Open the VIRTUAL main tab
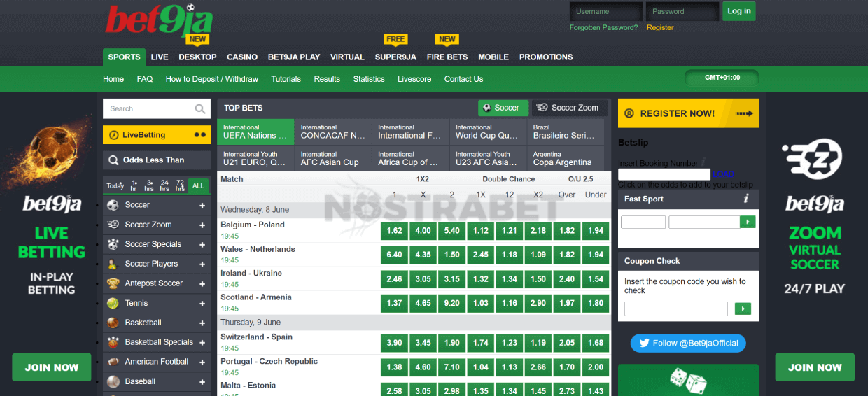 (x=347, y=57)
